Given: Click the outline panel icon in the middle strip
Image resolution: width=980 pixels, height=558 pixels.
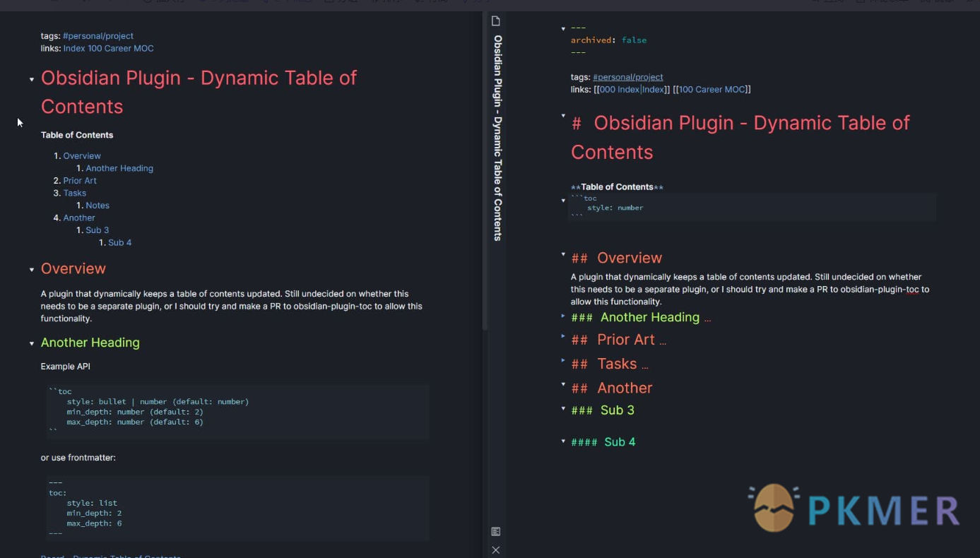Looking at the screenshot, I should [496, 531].
